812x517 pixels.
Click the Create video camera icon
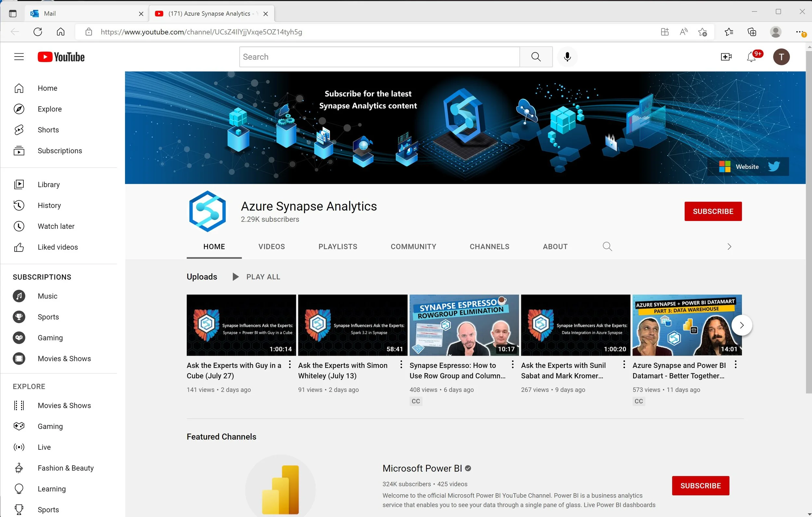click(x=726, y=57)
